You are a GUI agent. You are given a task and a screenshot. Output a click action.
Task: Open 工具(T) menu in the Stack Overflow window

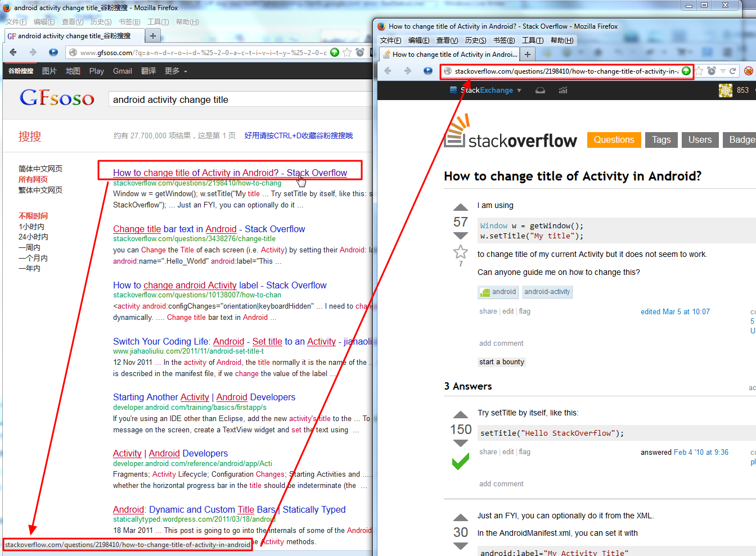(x=533, y=40)
